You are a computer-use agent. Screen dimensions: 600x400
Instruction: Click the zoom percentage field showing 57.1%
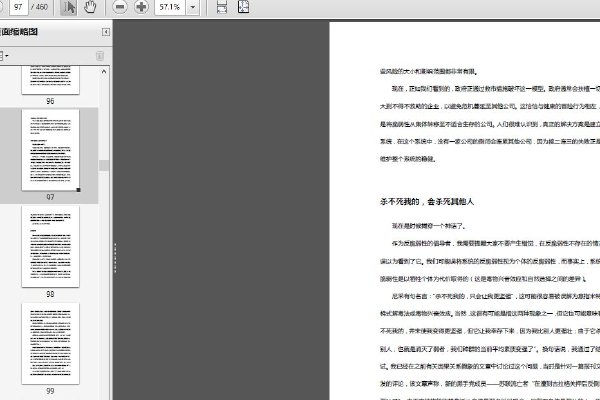point(170,7)
